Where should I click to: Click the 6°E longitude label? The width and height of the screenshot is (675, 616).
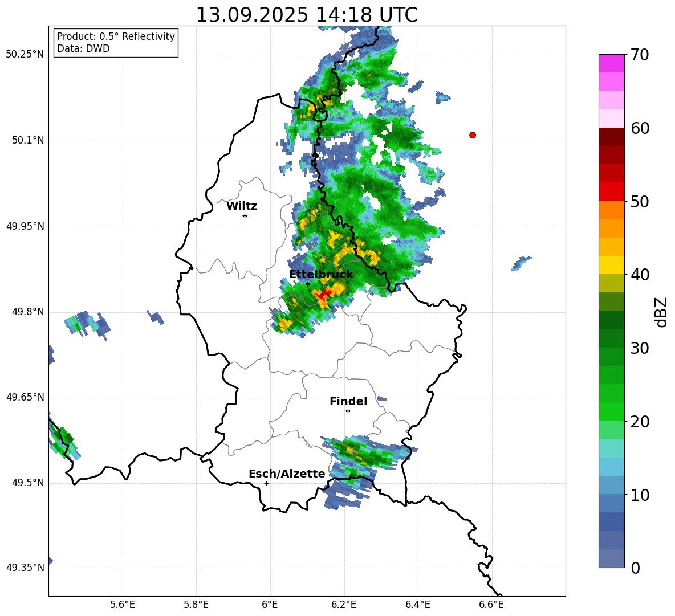point(270,605)
